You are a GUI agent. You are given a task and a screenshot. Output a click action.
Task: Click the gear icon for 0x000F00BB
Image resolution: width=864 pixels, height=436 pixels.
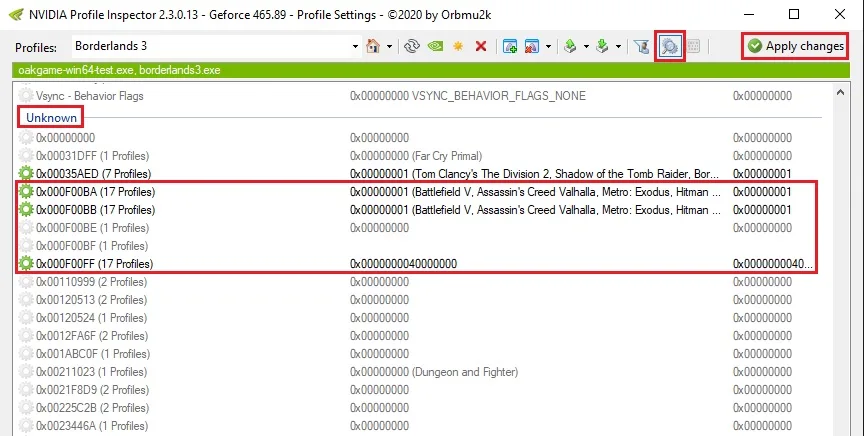point(26,209)
